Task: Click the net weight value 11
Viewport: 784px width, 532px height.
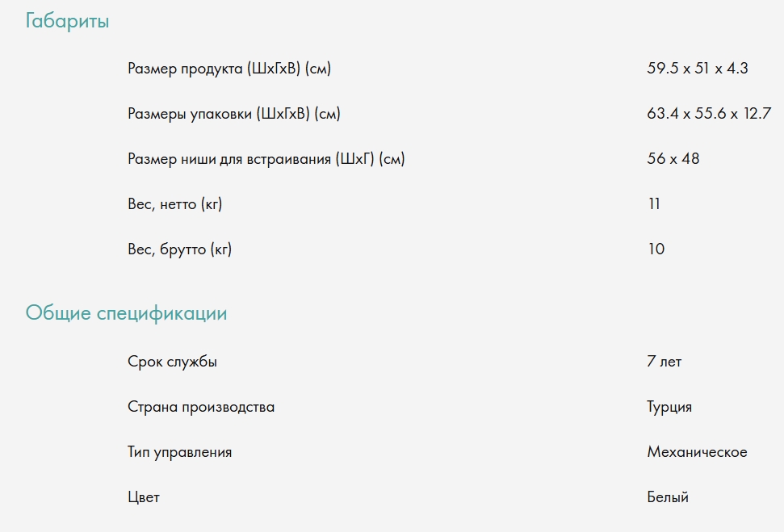Action: (x=654, y=204)
